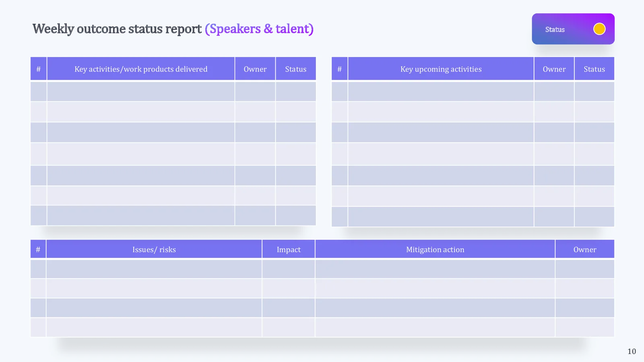This screenshot has width=644, height=362.
Task: Click the Impact column header
Action: 289,249
